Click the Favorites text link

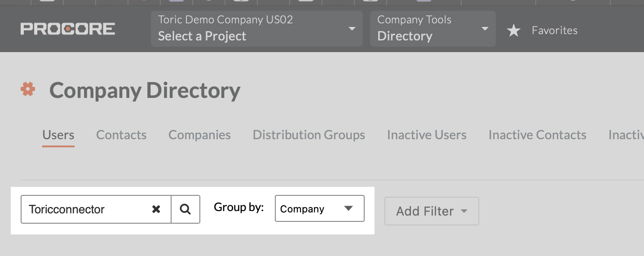[555, 31]
